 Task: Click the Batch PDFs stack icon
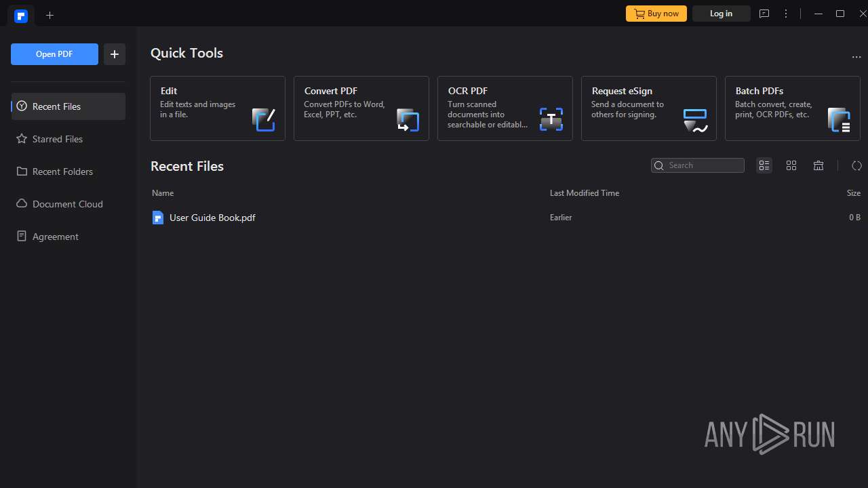point(839,119)
